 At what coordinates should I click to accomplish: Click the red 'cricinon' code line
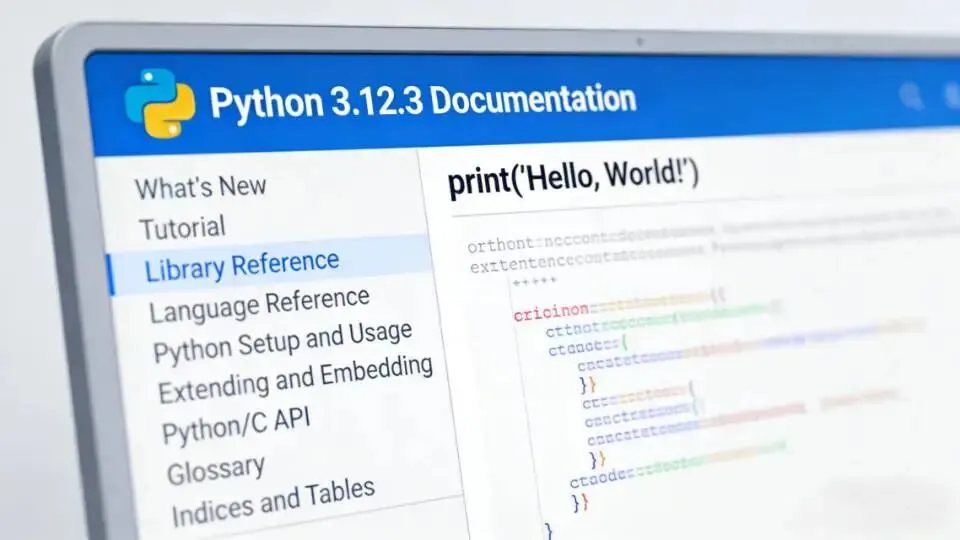coord(551,312)
